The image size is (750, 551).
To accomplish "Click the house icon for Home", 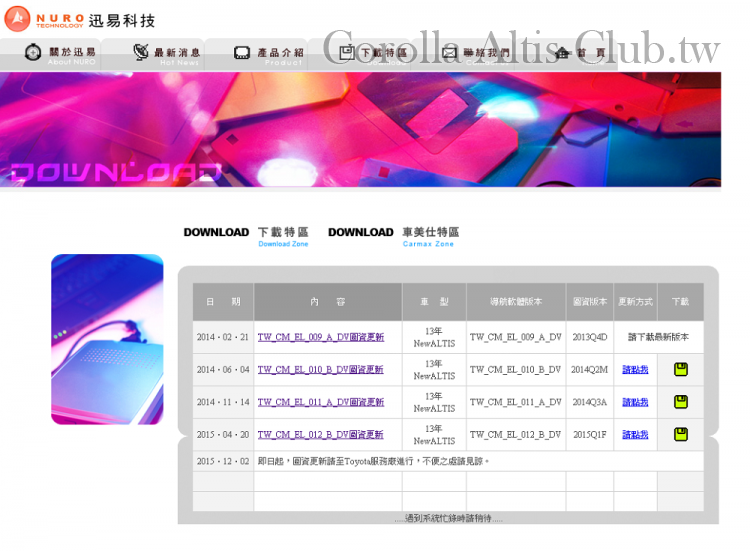I will [x=562, y=53].
